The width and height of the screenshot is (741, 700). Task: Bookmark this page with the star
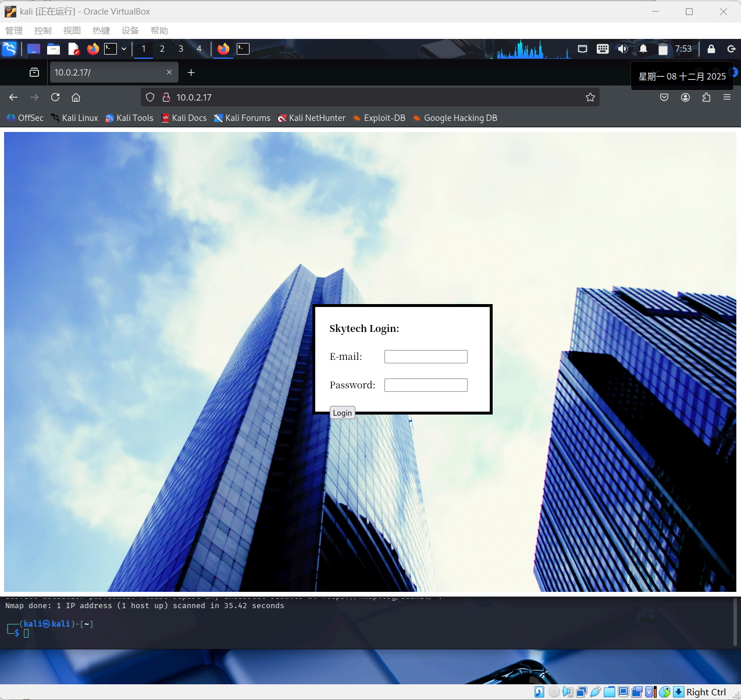pos(590,97)
